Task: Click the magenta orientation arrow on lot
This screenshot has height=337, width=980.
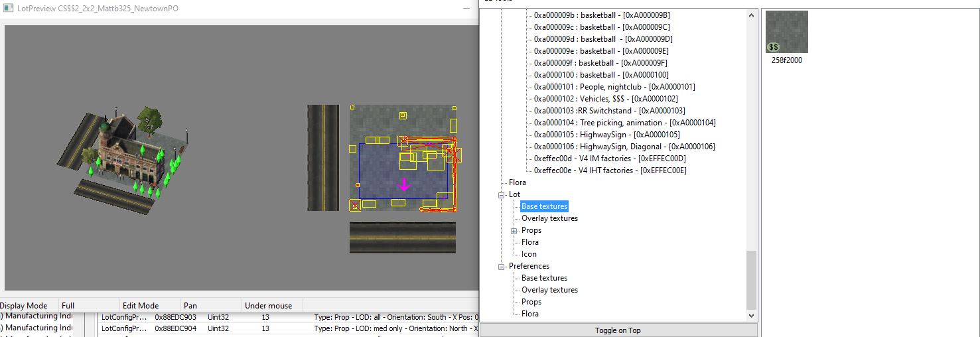Action: (403, 185)
